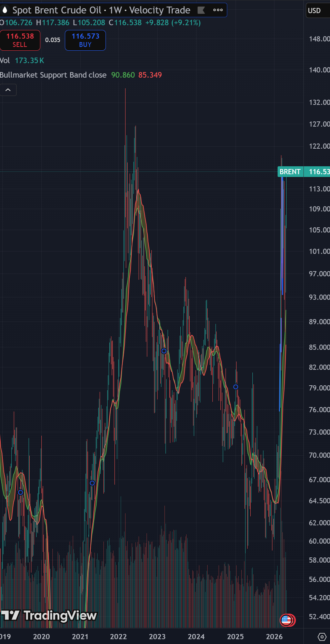Click the US flag event marker icon
This screenshot has height=644, width=330.
(286, 620)
